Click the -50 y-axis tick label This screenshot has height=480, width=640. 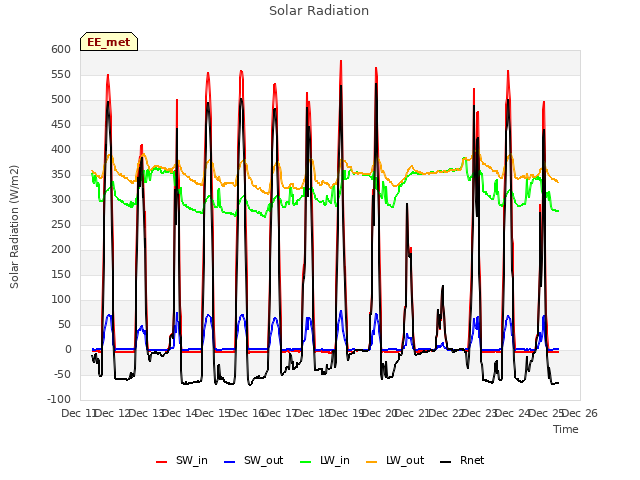(x=62, y=374)
